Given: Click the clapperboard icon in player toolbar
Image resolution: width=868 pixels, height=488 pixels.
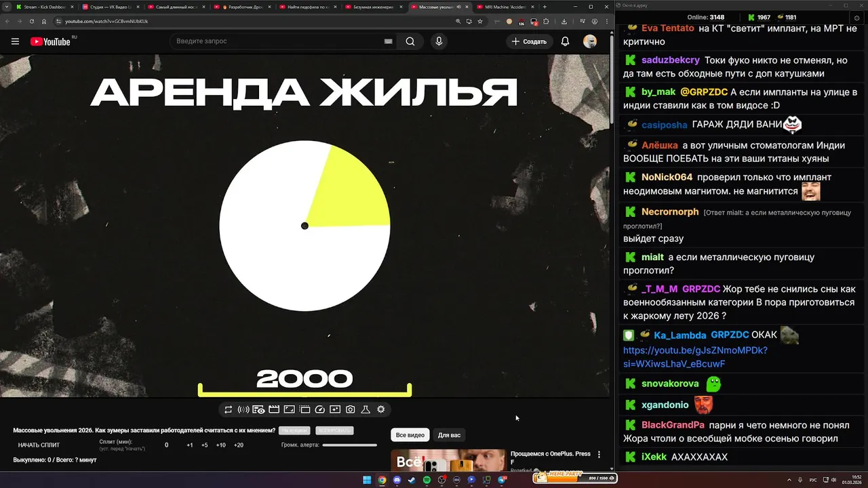Looking at the screenshot, I should pyautogui.click(x=274, y=409).
